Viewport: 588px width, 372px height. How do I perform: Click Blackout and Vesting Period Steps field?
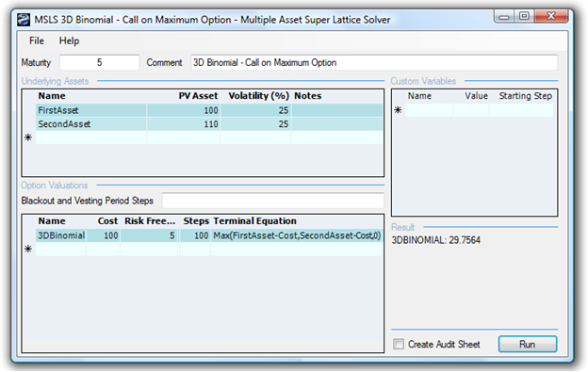[273, 201]
